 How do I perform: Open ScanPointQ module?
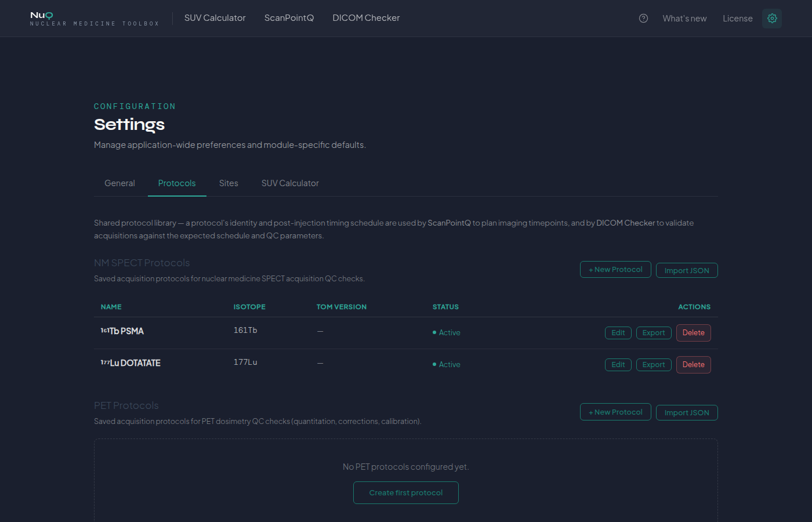coord(289,18)
